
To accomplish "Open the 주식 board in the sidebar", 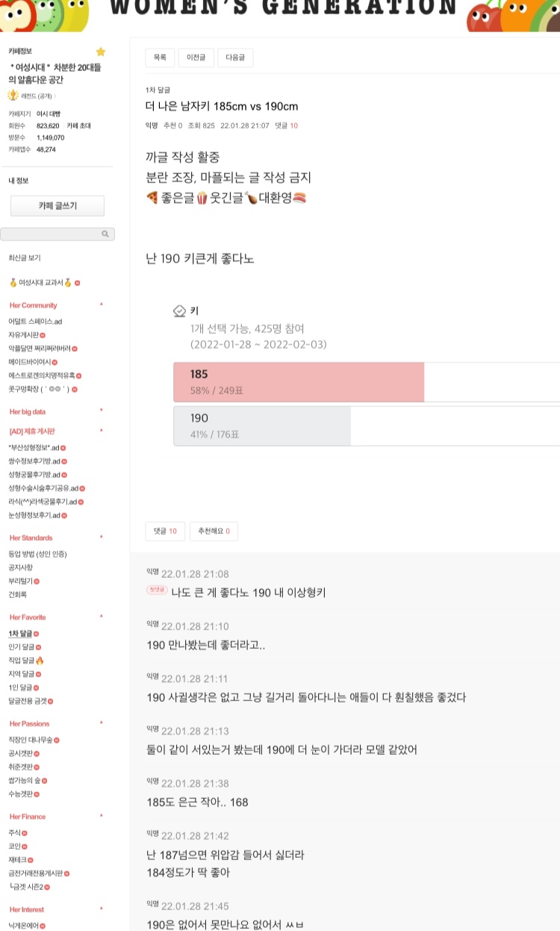I will point(14,833).
